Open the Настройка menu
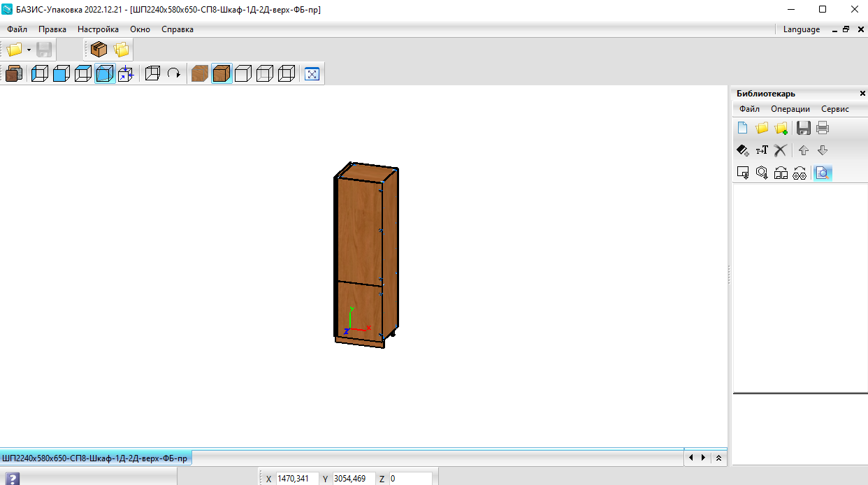Image resolution: width=868 pixels, height=485 pixels. point(98,29)
